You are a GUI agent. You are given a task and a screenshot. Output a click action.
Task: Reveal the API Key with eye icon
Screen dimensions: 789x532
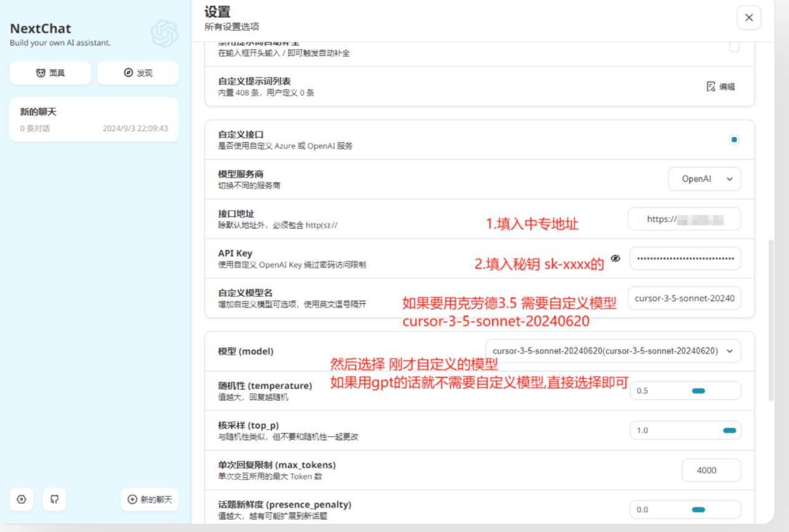(x=616, y=258)
